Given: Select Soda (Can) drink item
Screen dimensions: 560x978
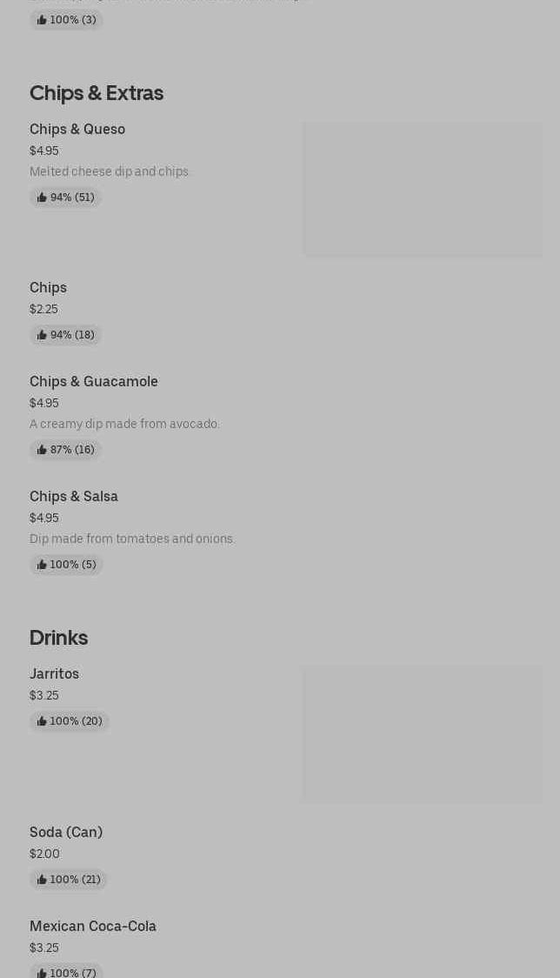Looking at the screenshot, I should click(66, 833).
